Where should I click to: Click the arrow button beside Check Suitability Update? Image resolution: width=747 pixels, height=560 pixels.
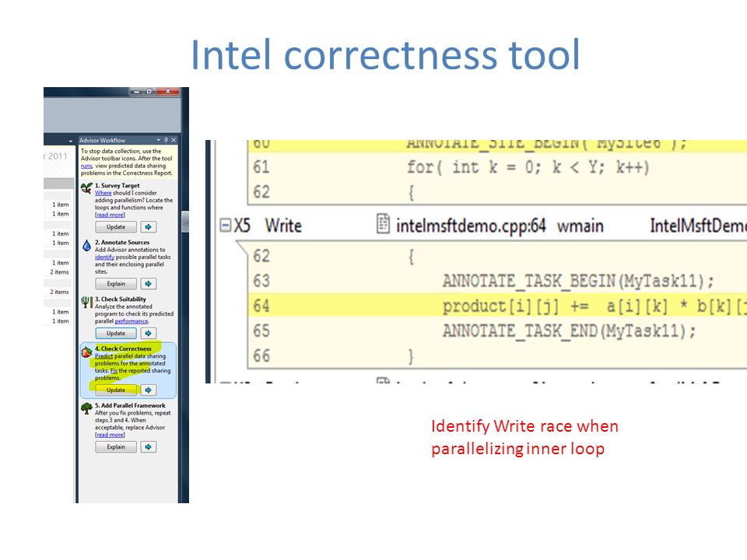148,334
